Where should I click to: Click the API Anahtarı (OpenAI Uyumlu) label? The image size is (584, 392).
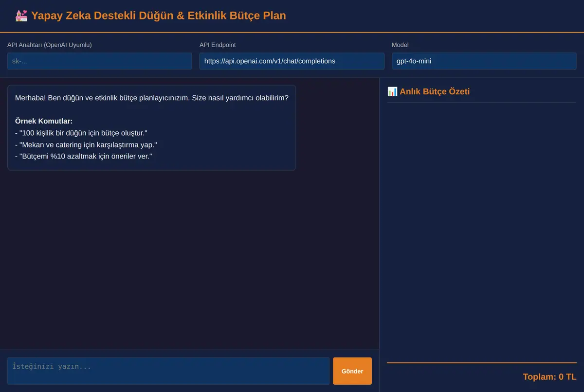pos(50,45)
